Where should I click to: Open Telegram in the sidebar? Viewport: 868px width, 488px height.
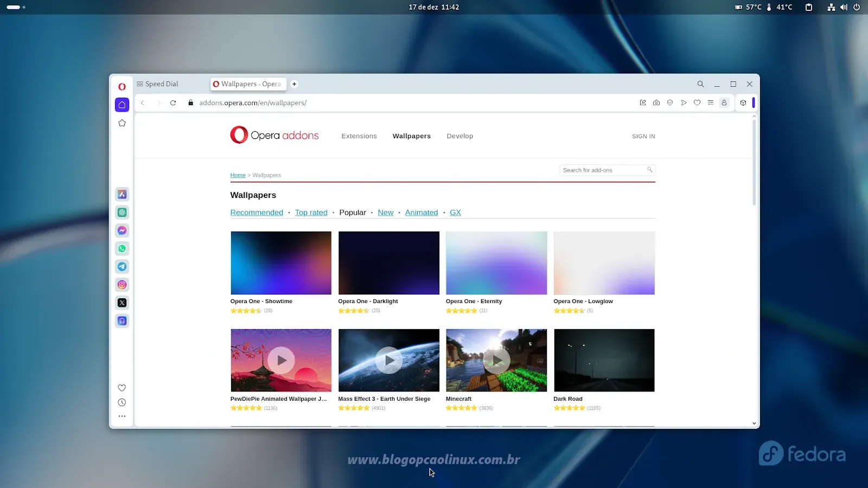(x=122, y=267)
